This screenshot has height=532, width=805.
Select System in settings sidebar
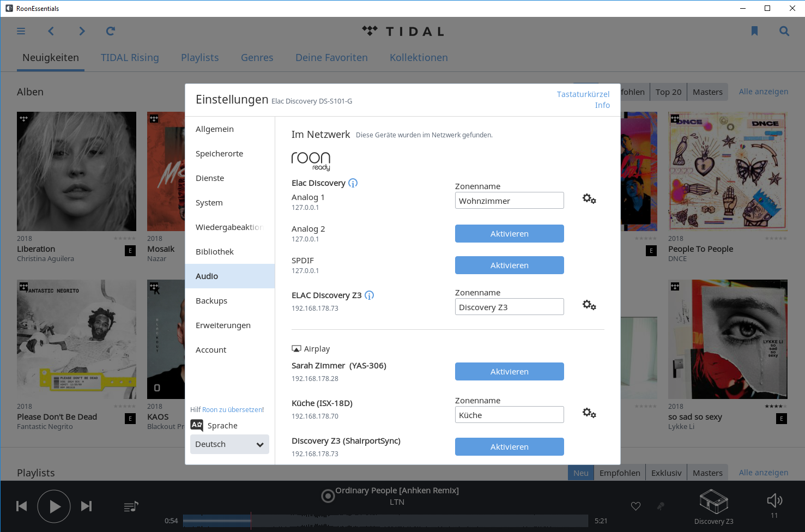[x=230, y=203]
